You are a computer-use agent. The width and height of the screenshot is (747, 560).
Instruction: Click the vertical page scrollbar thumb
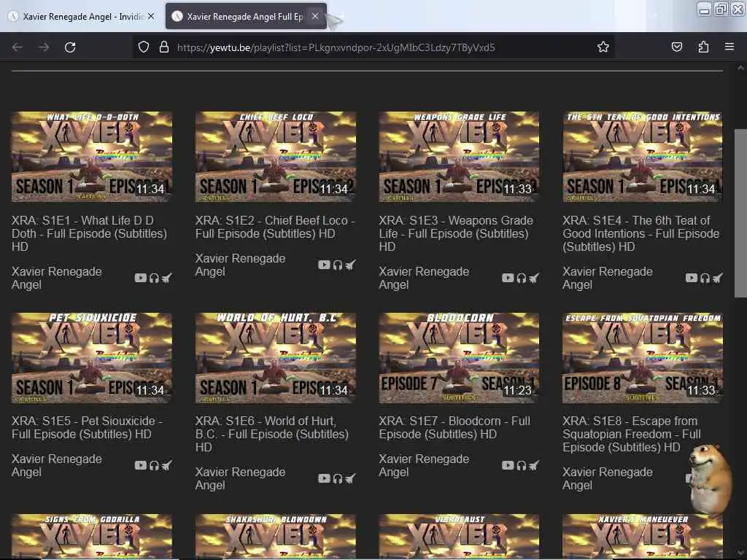740,214
